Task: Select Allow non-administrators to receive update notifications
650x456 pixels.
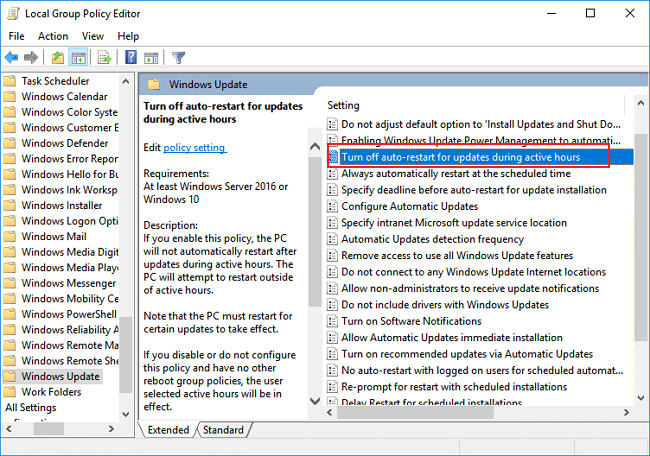Action: [470, 288]
